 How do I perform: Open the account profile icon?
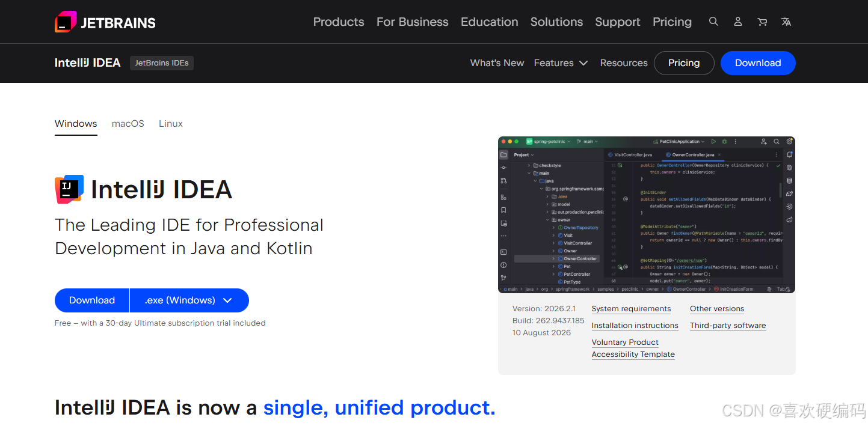pyautogui.click(x=738, y=22)
